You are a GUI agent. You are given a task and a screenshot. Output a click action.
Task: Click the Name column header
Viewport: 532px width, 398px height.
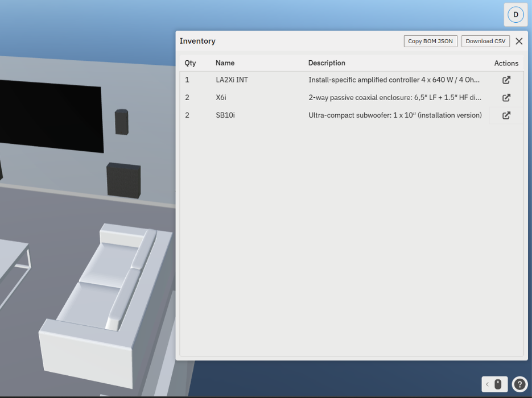[x=225, y=63]
